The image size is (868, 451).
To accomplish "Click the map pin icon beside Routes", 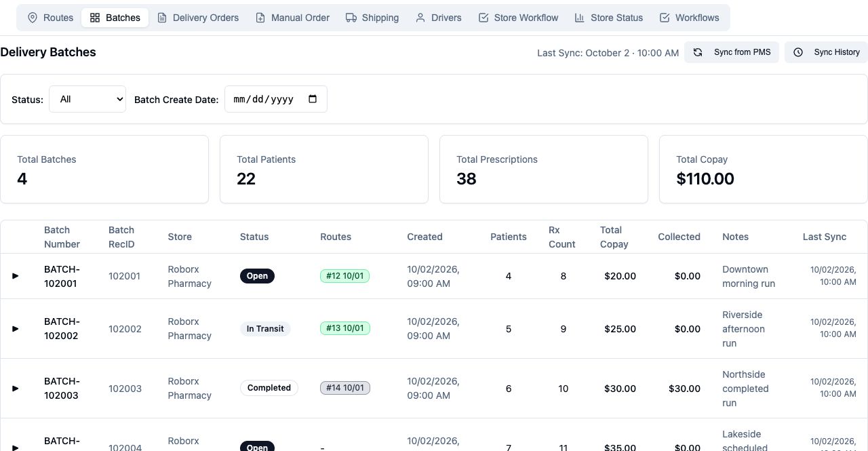I will (x=33, y=18).
